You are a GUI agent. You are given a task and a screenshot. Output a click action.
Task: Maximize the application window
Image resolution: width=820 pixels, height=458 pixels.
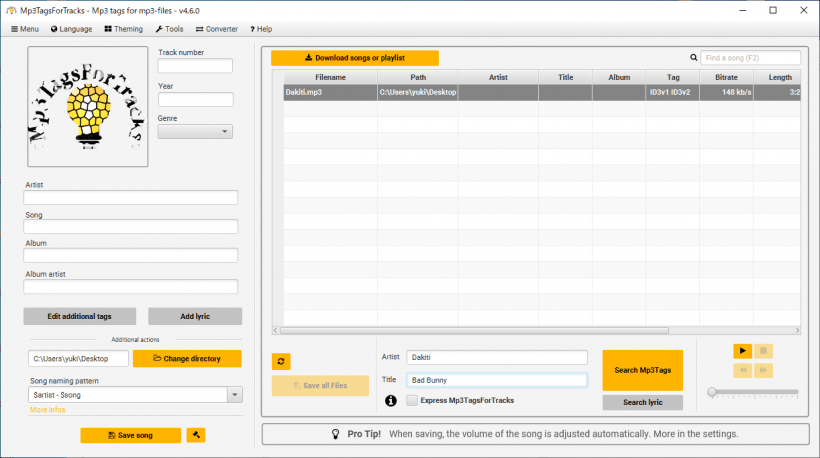tap(773, 10)
